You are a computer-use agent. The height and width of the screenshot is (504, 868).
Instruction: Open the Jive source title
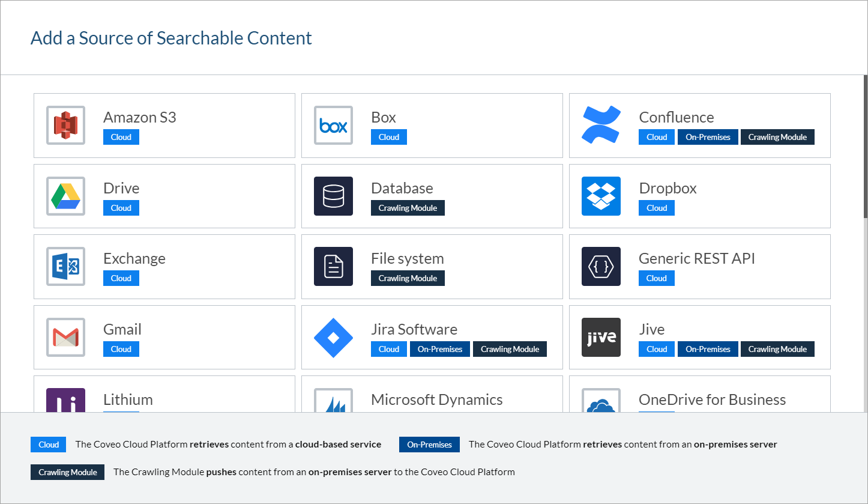652,329
